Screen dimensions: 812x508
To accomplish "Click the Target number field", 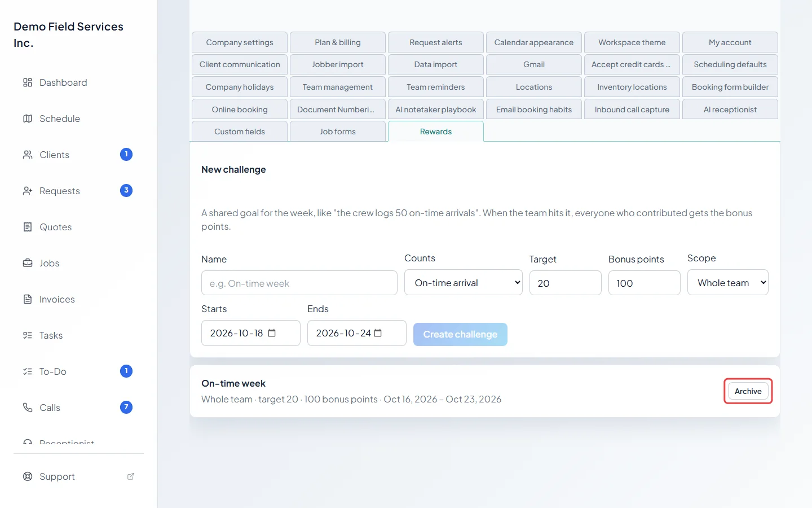I will 566,283.
